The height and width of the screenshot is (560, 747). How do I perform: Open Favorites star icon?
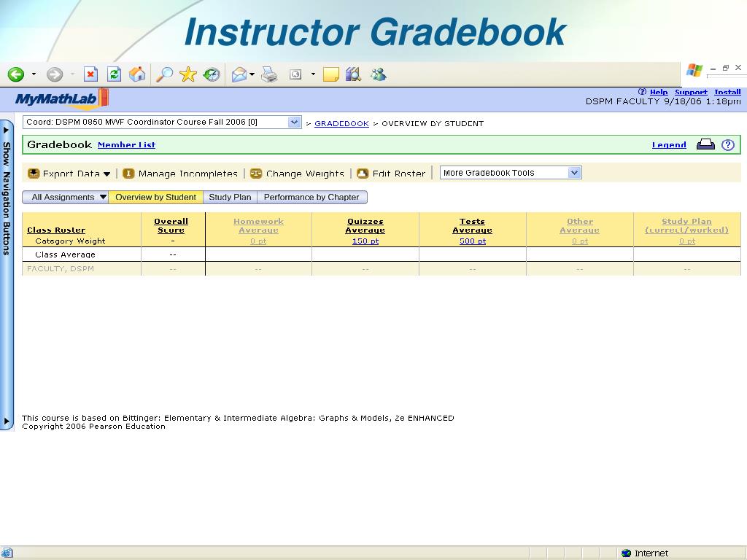[x=188, y=74]
